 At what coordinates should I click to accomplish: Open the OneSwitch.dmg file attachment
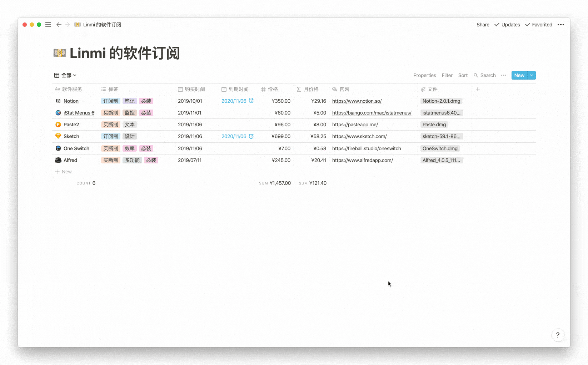[x=440, y=148]
